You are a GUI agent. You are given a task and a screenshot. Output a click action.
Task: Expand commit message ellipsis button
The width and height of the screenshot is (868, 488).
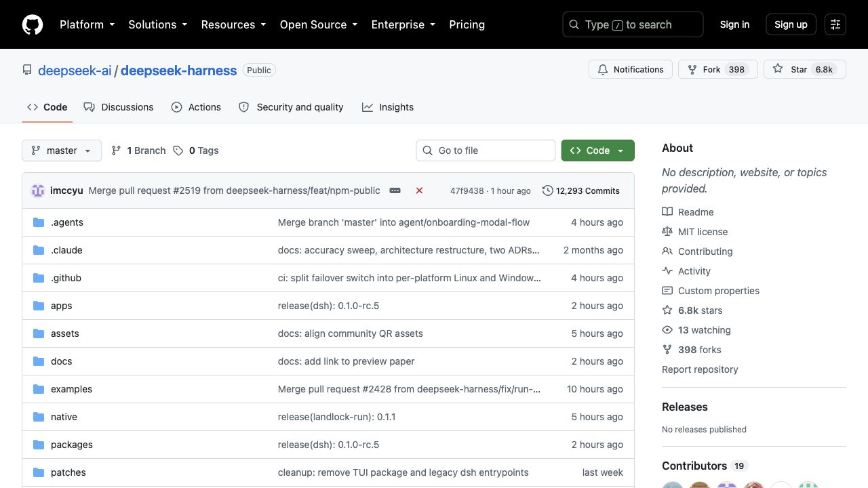pos(395,190)
